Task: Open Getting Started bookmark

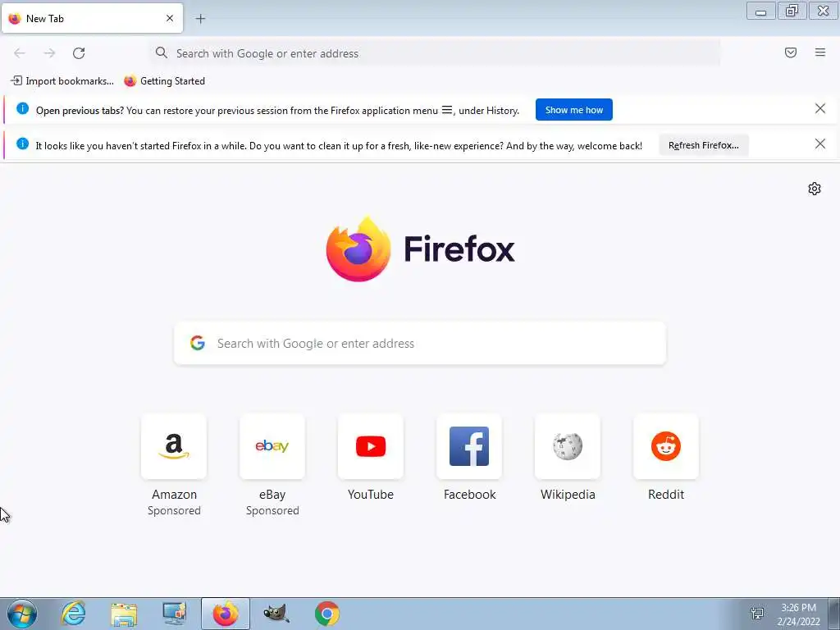Action: [x=164, y=81]
